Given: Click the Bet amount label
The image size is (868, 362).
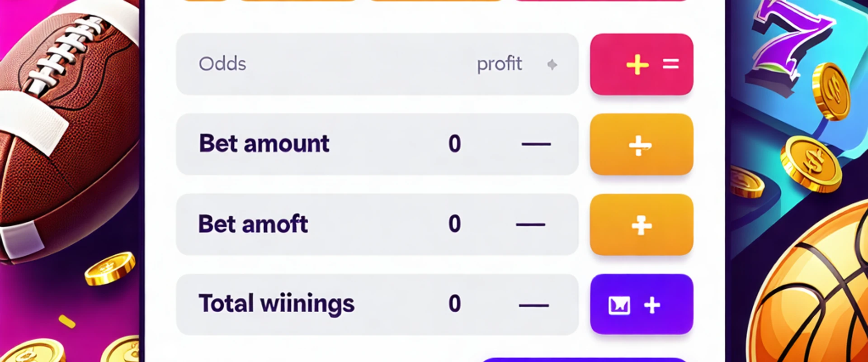Looking at the screenshot, I should click(x=264, y=144).
